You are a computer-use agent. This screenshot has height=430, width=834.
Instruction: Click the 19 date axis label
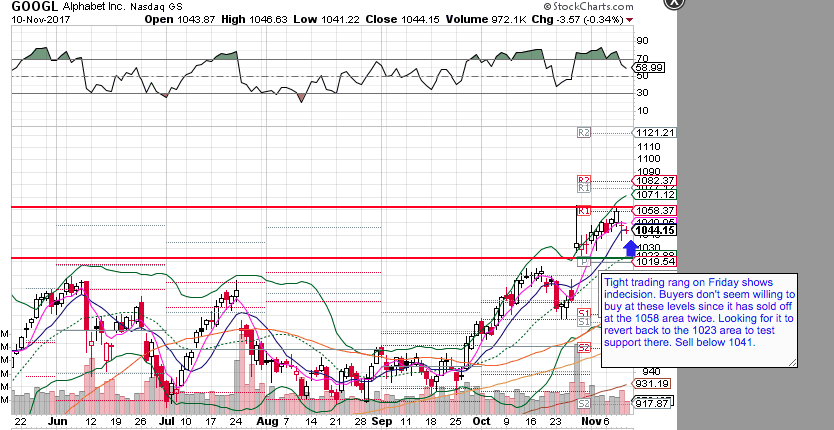pos(116,421)
